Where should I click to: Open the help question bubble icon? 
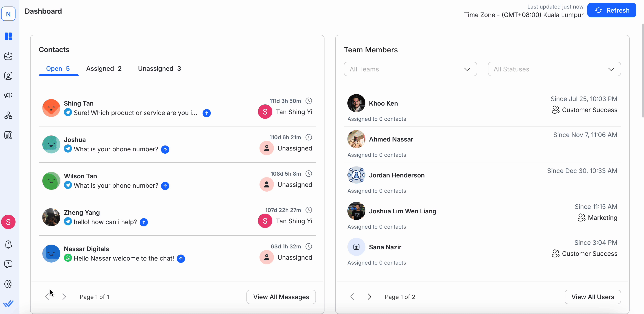[8, 264]
